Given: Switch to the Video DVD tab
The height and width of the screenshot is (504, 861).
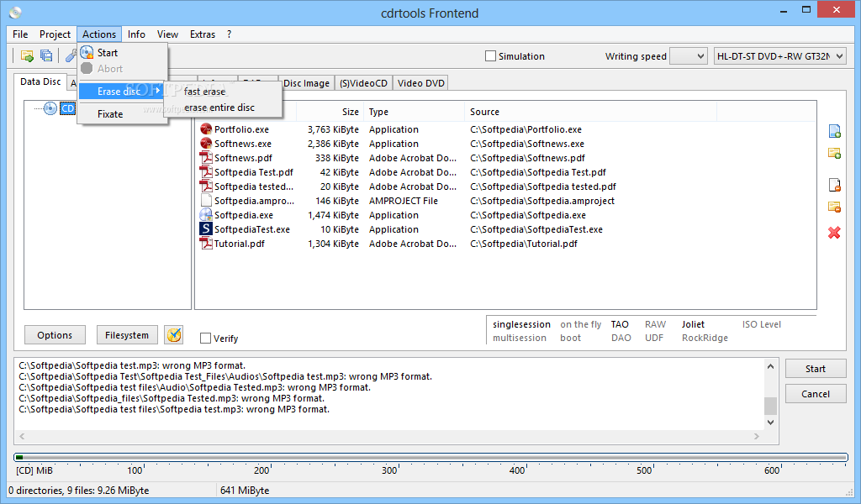Looking at the screenshot, I should pos(420,83).
